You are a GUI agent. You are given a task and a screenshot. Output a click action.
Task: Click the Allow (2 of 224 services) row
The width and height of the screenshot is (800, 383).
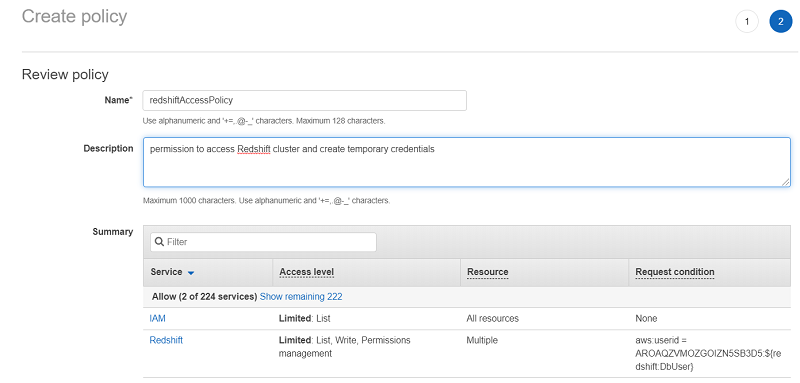[467, 296]
